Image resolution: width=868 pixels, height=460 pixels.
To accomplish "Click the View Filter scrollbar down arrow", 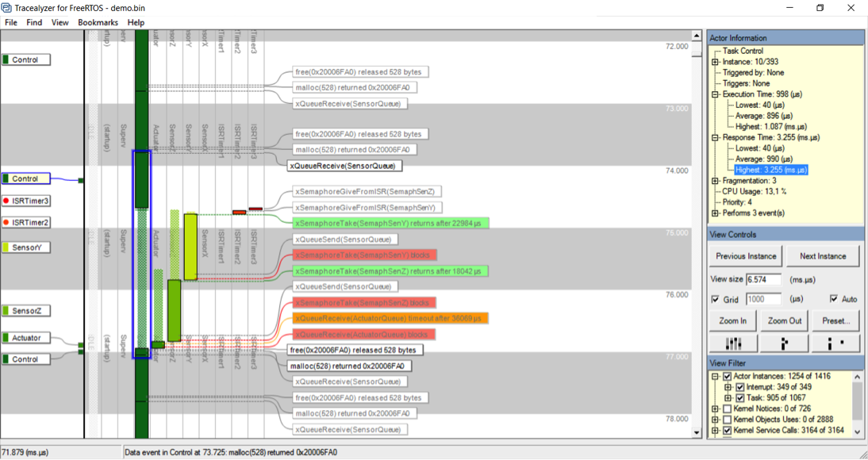I will point(858,431).
